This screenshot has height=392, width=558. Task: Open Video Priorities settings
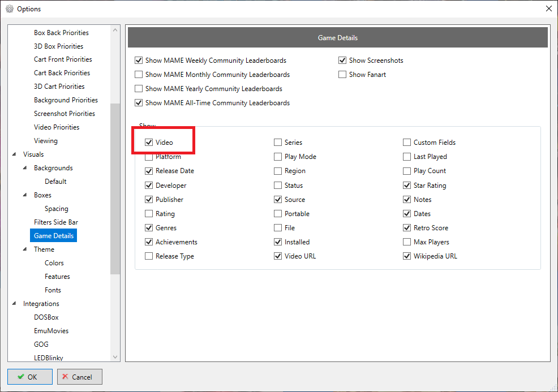57,127
